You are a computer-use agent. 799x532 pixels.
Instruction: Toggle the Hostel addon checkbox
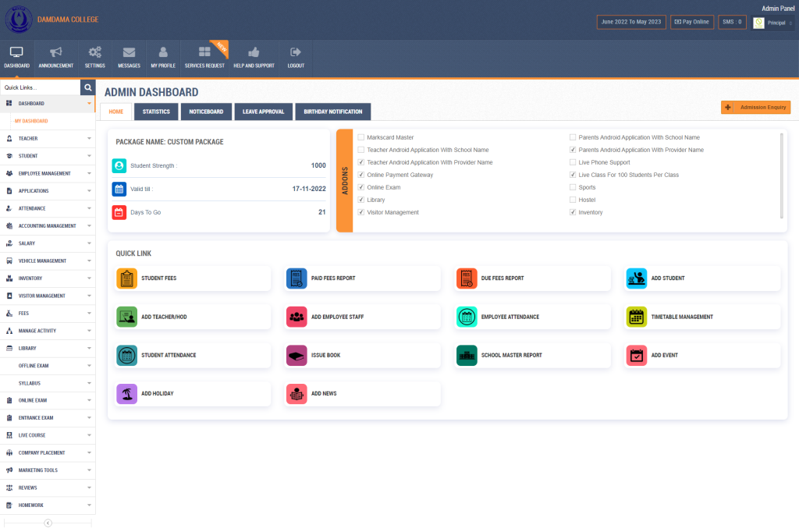573,200
